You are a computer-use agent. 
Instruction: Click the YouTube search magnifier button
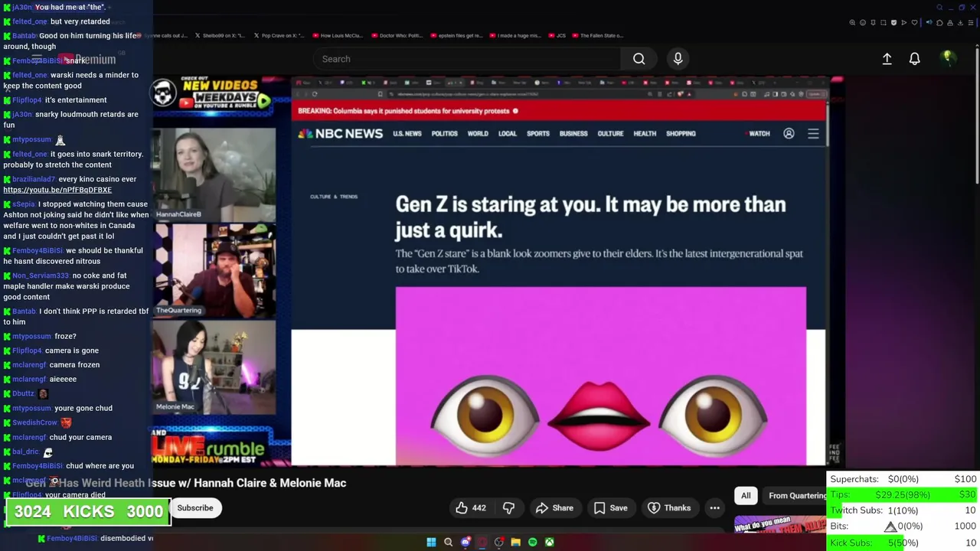click(x=639, y=59)
